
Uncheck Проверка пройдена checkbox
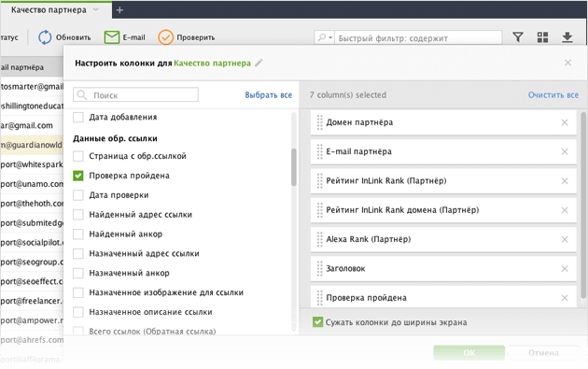(78, 176)
